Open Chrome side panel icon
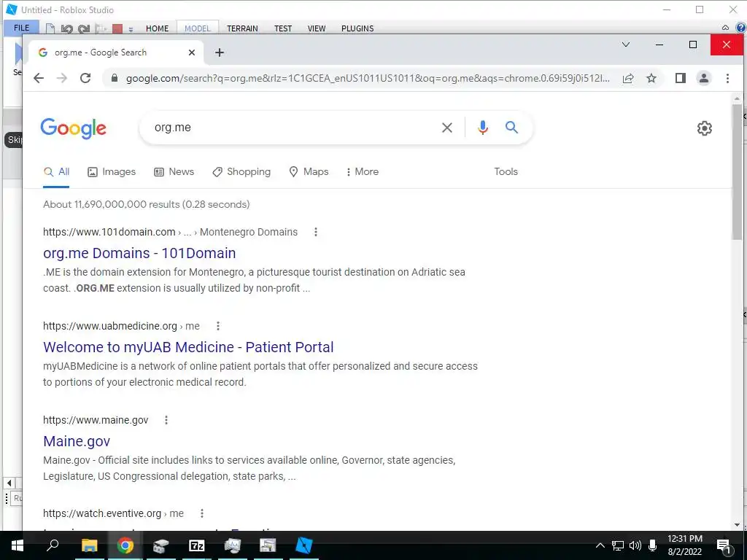 pos(681,78)
